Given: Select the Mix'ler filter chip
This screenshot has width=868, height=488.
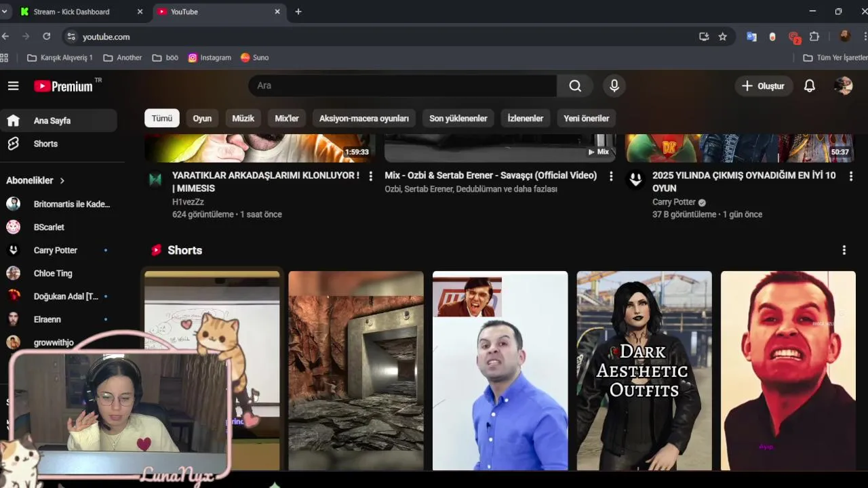Looking at the screenshot, I should coord(287,118).
